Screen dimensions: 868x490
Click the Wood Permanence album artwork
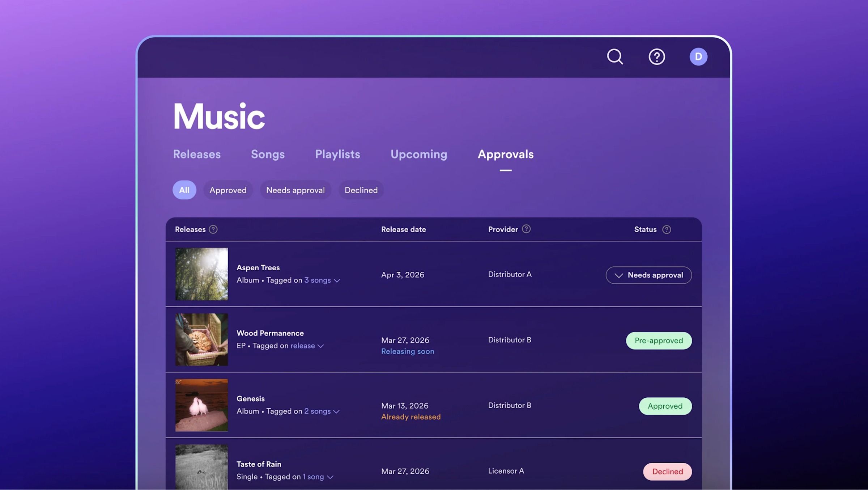tap(201, 339)
